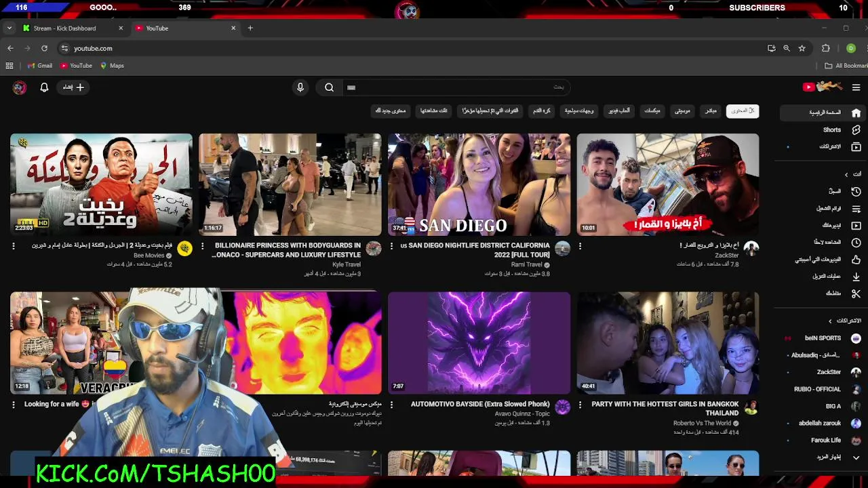The width and height of the screenshot is (868, 488).
Task: Open the on-screen keyboard icon in search box
Action: tap(351, 87)
